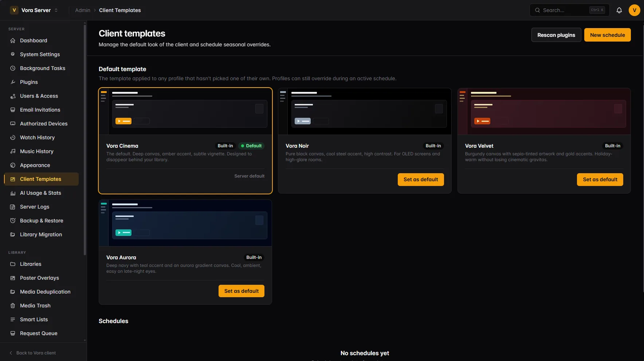The height and width of the screenshot is (361, 644).
Task: Open the user avatar menu
Action: (x=635, y=10)
